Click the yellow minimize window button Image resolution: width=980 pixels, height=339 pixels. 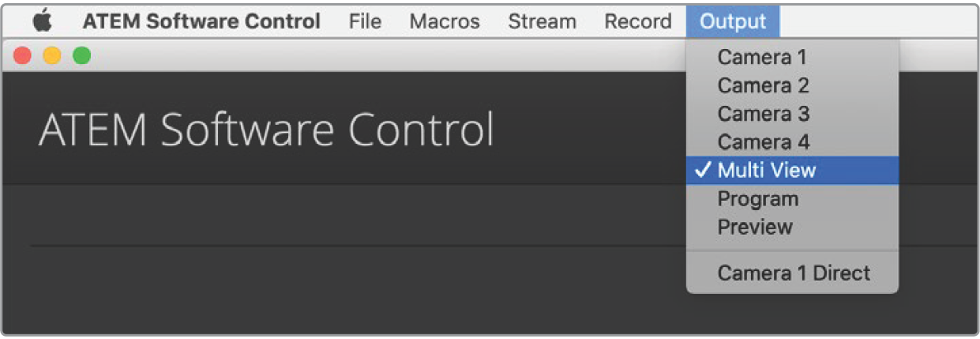pos(52,56)
